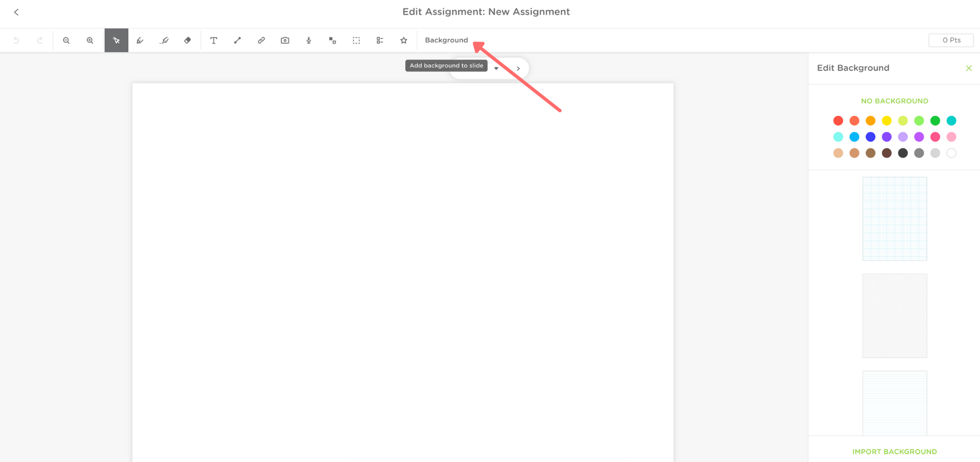Activate the Eraser tool
This screenshot has width=980, height=462.
coord(187,40)
